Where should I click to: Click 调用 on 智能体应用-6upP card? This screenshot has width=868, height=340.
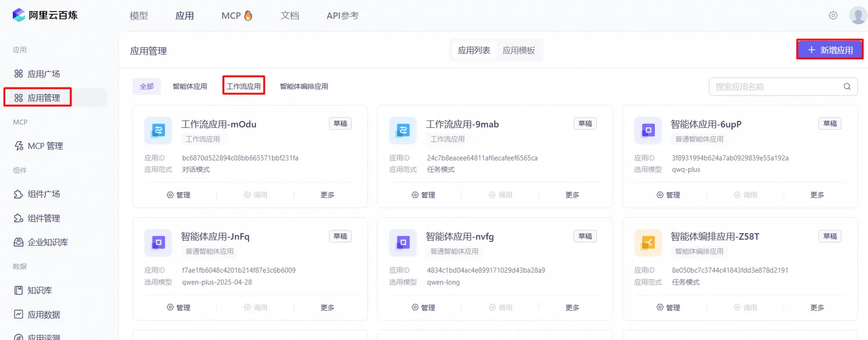pos(745,195)
